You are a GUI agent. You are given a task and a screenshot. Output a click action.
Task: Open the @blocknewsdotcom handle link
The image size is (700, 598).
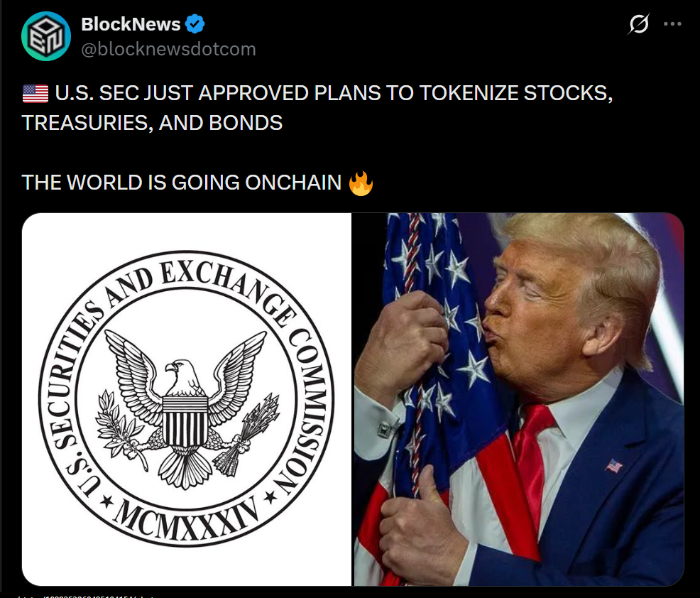click(168, 49)
